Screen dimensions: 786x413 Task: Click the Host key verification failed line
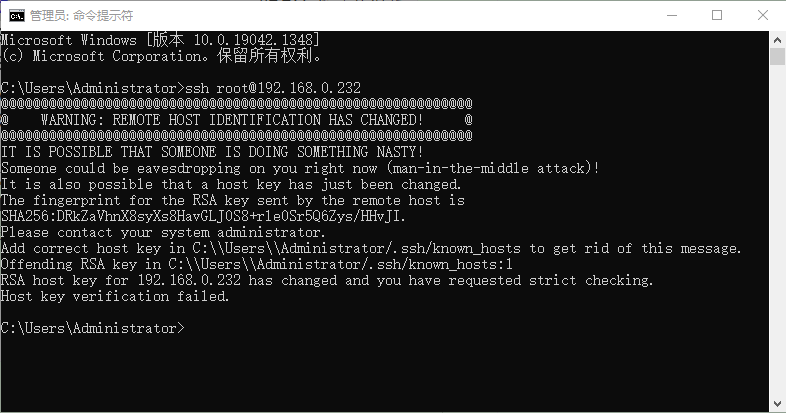click(x=115, y=296)
